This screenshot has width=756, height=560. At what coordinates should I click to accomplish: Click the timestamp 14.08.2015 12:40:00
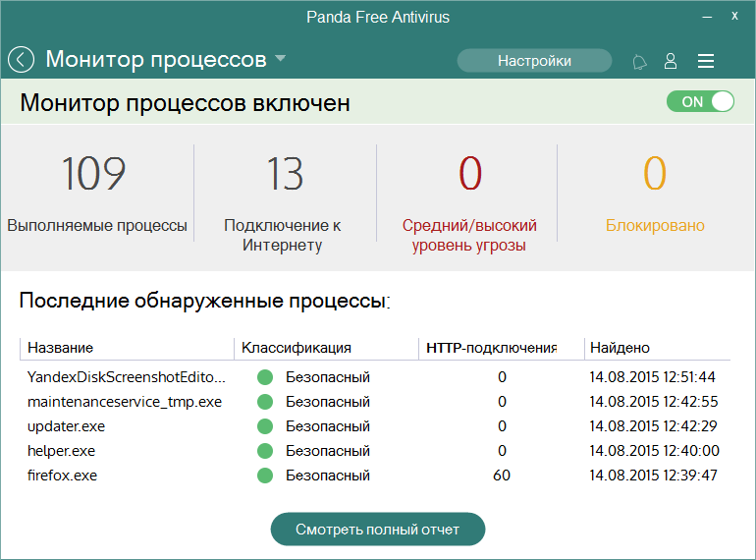tap(654, 451)
